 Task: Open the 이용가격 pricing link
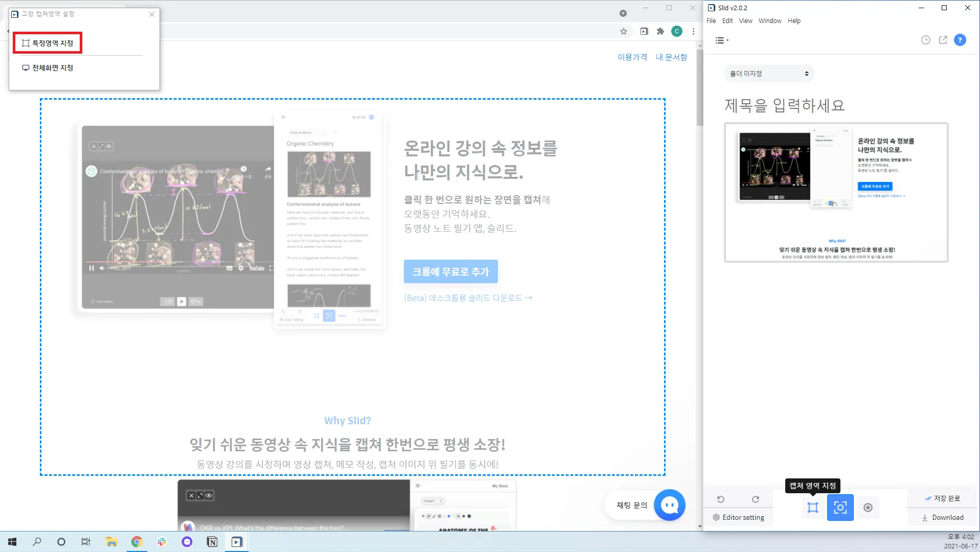tap(632, 57)
